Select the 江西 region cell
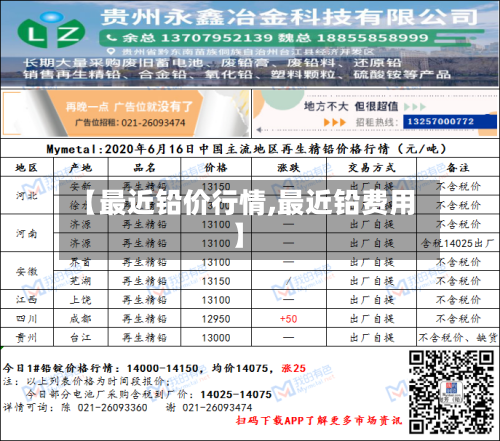500x441 pixels. (x=26, y=300)
